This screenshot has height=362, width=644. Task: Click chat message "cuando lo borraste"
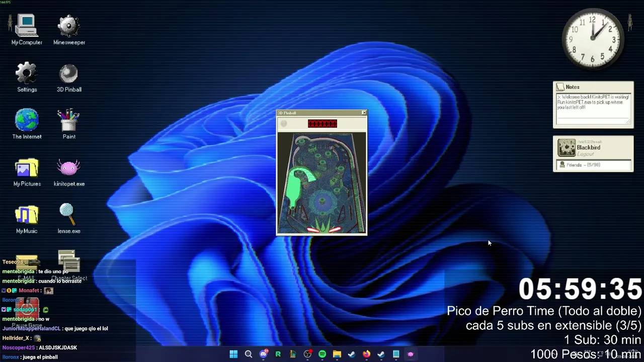pos(60,281)
